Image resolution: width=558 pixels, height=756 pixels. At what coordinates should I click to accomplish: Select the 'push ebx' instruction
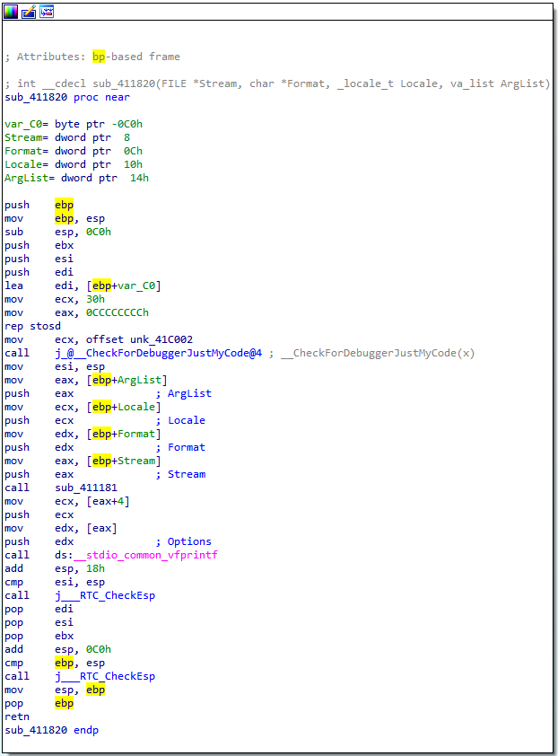click(x=39, y=245)
